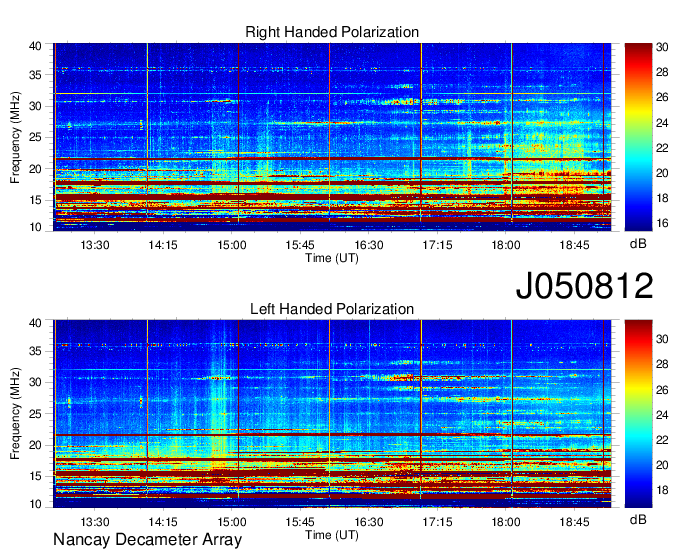Click the 16:30 tick under Left Handed plot
The width and height of the screenshot is (680, 552).
369,522
